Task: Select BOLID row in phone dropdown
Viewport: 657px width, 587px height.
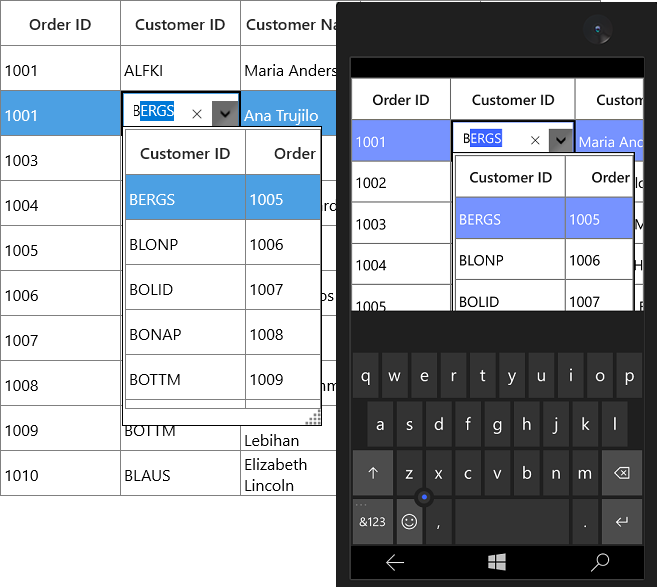Action: pos(544,296)
